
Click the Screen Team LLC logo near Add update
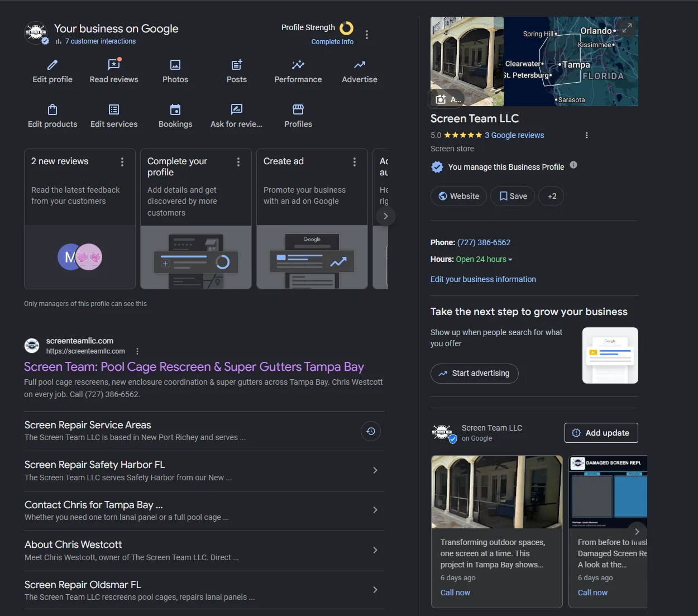pos(443,433)
